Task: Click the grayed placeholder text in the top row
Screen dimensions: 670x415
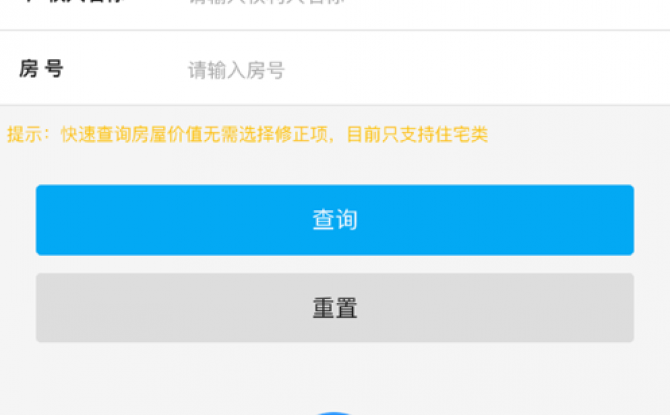Action: 267,1
